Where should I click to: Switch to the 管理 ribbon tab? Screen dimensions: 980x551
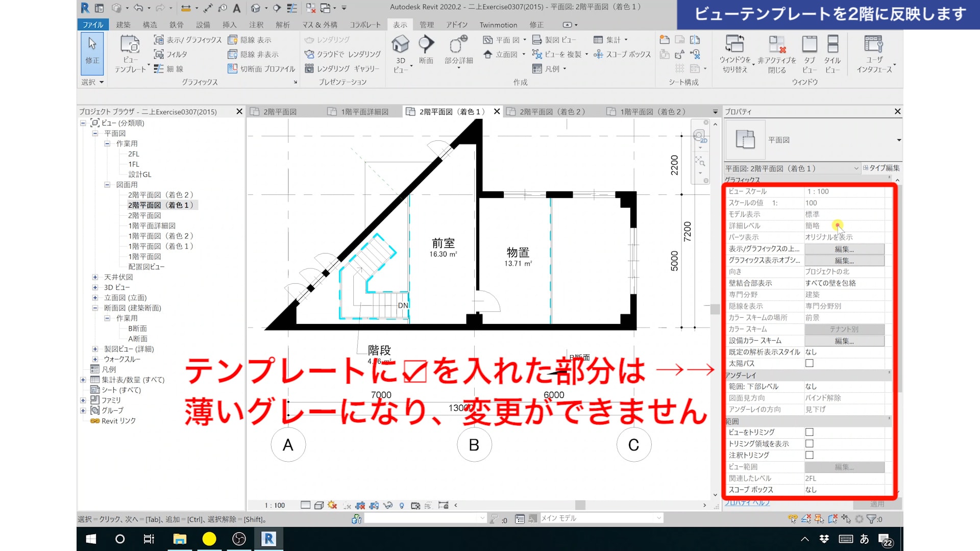tap(426, 24)
